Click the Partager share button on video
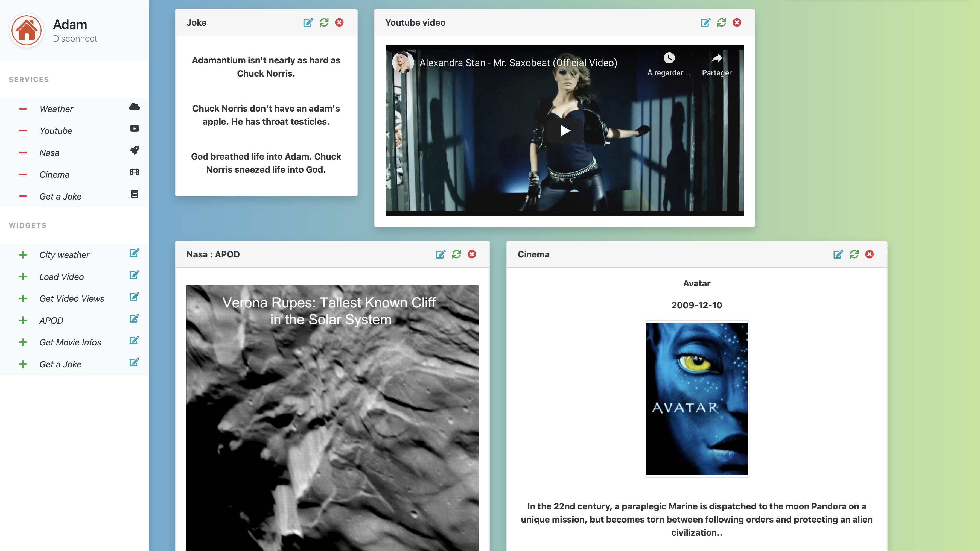 point(716,65)
